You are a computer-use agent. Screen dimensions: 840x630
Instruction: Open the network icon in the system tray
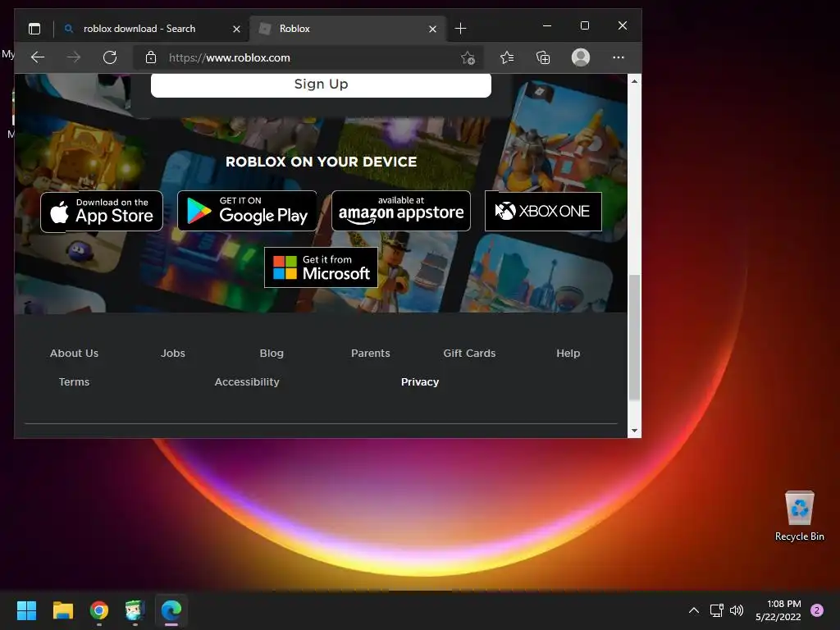717,610
